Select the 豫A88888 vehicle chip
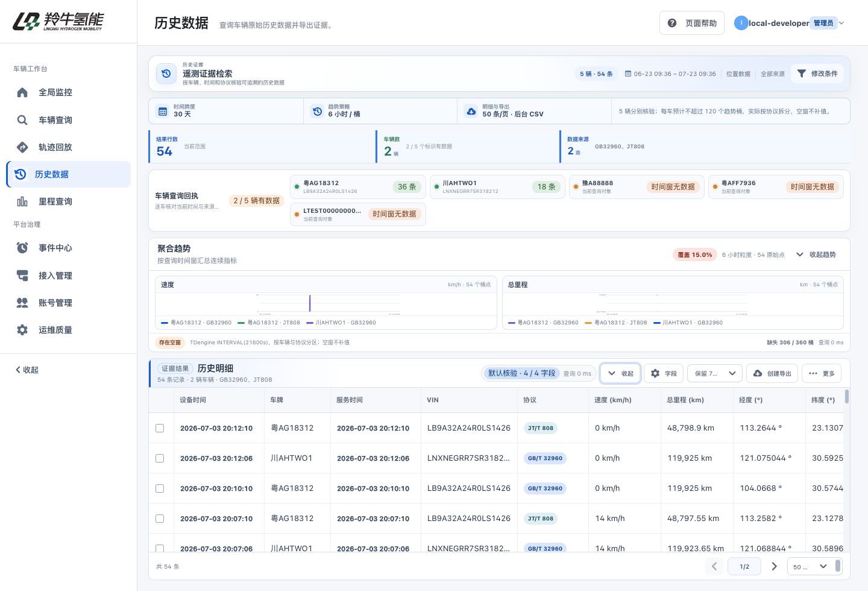The width and height of the screenshot is (868, 591). pos(637,187)
